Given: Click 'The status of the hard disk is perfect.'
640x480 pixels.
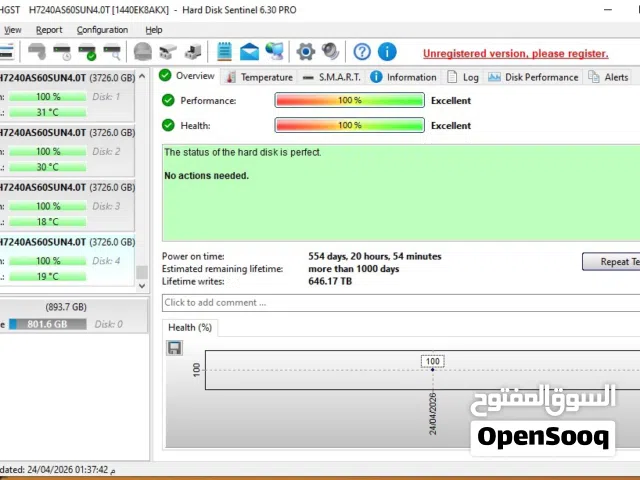Looking at the screenshot, I should click(242, 152).
